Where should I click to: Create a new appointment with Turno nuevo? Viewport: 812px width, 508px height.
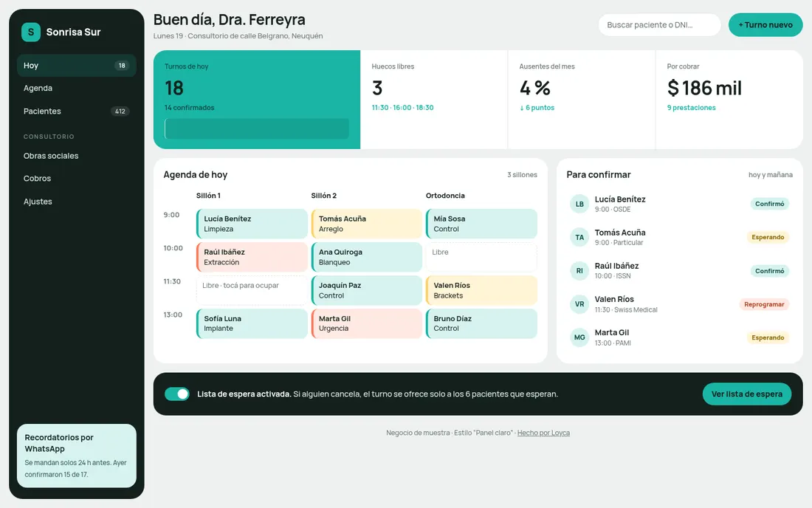[765, 25]
